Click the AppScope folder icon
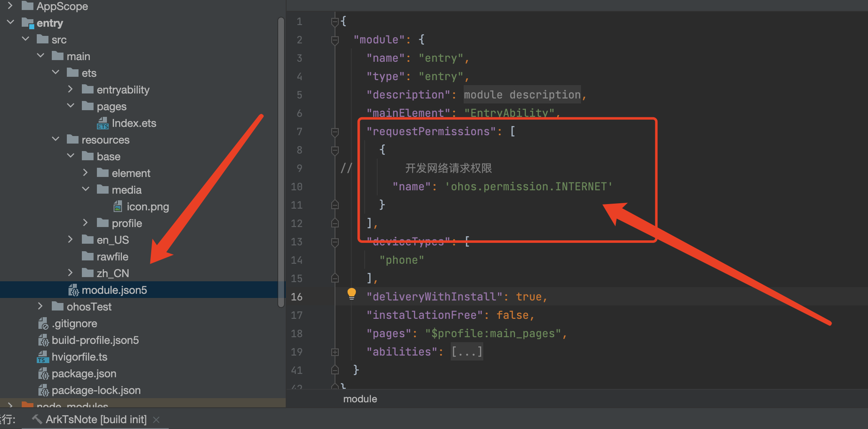868x429 pixels. pos(28,6)
